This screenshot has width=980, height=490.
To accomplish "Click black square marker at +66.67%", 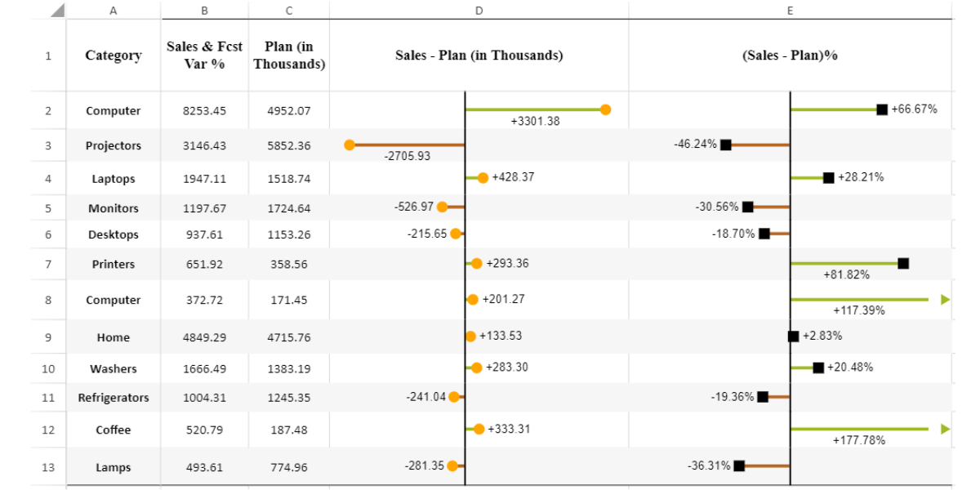I will click(882, 109).
